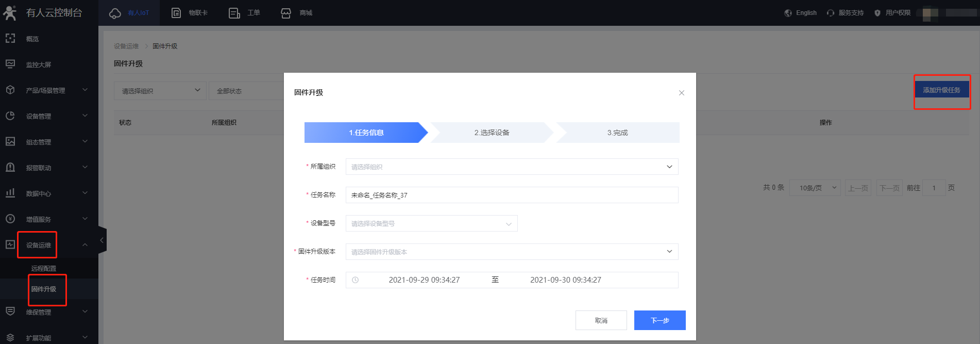The height and width of the screenshot is (344, 980).
Task: Go to step 2.选择设备
Action: 492,133
